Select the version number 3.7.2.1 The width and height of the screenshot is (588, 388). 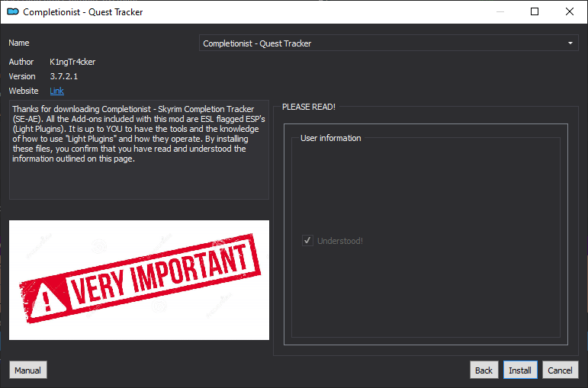(64, 76)
